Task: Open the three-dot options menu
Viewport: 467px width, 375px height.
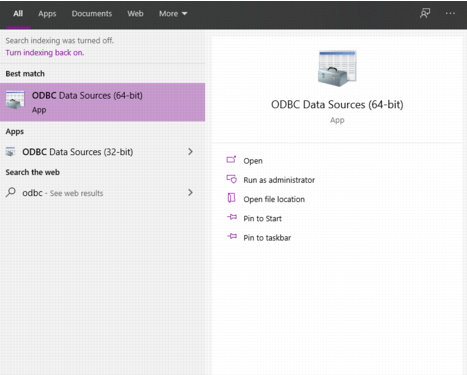Action: point(450,13)
